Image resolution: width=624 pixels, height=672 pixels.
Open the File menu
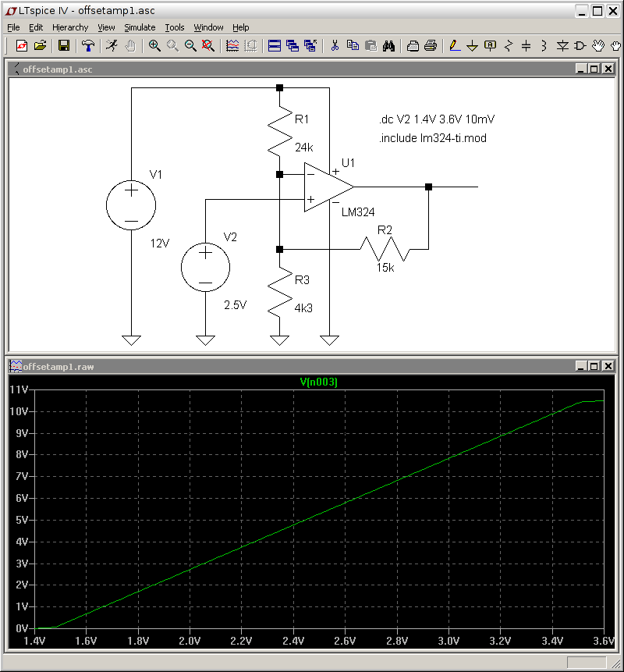(14, 27)
